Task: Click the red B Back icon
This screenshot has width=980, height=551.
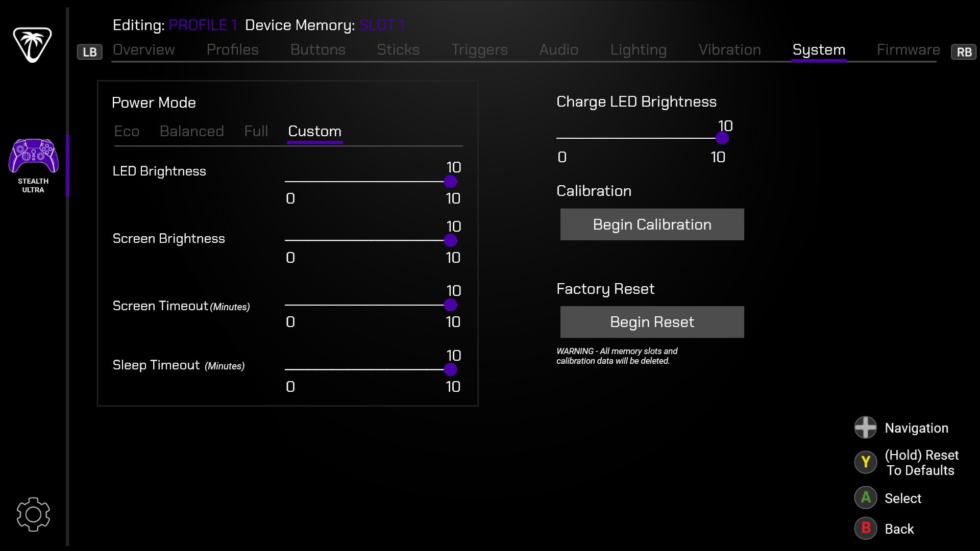Action: tap(866, 529)
